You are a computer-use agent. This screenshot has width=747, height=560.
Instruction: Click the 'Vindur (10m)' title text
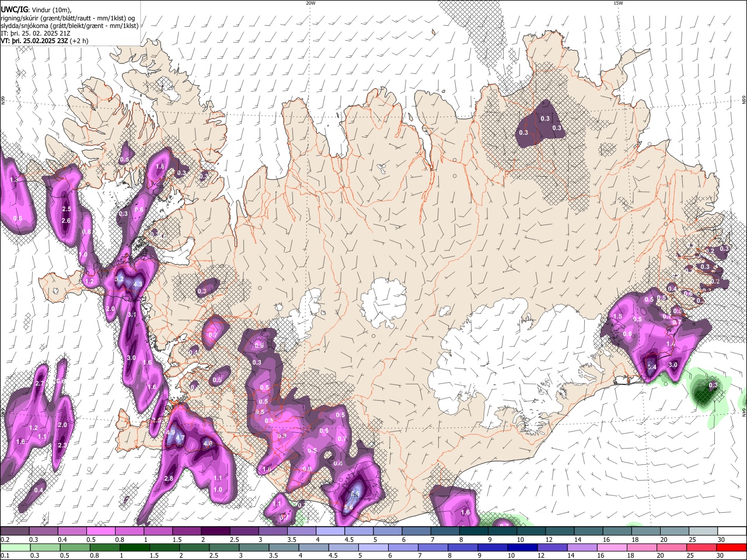tap(51, 10)
